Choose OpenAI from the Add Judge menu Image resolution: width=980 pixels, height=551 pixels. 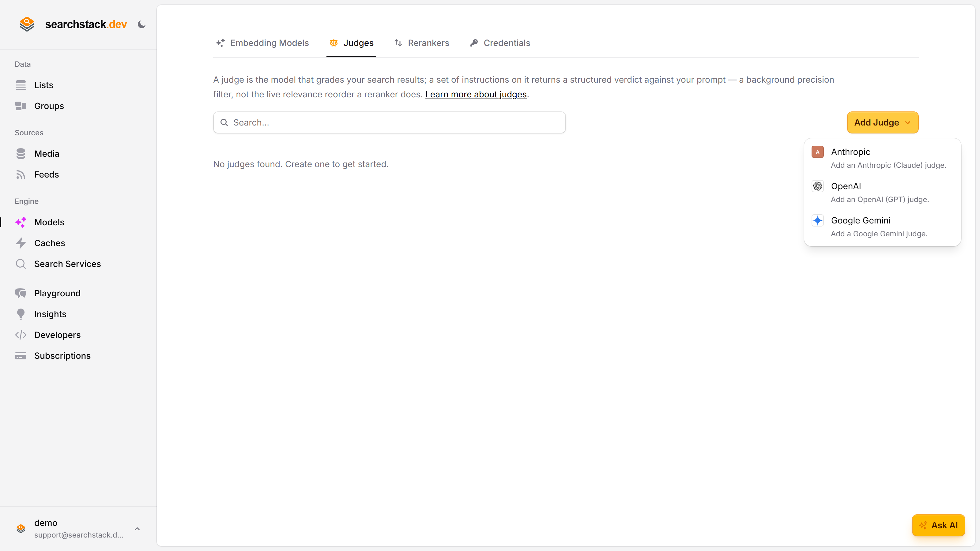883,193
